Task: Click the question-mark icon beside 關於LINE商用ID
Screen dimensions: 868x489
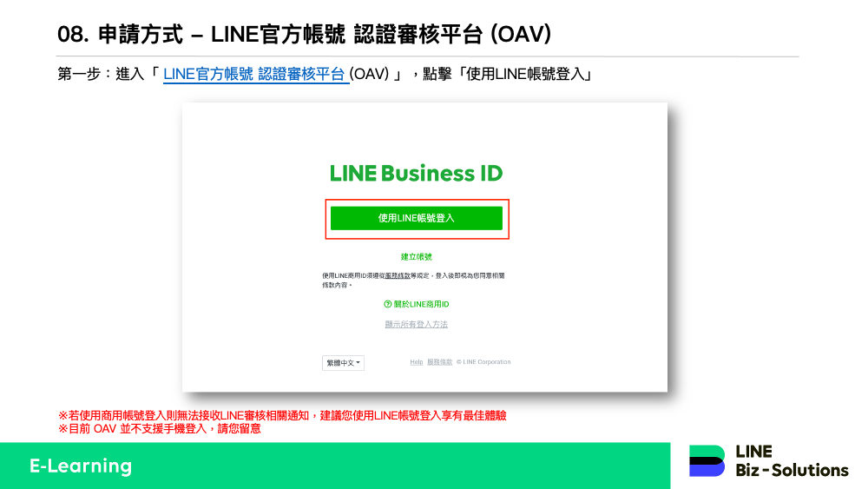Action: [387, 304]
